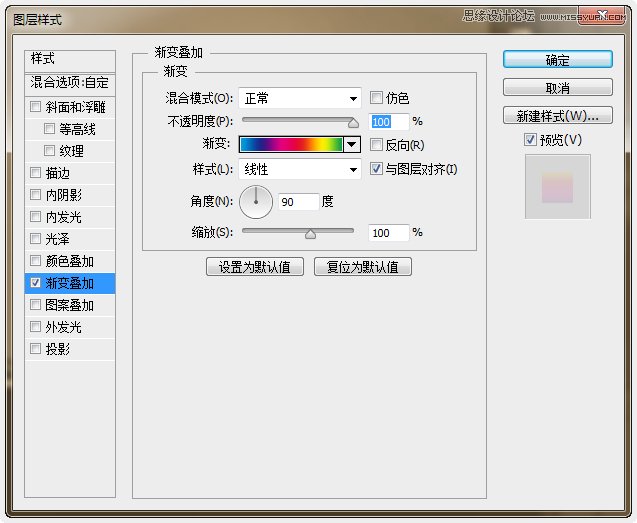Uncheck the 渐变叠加 checkbox
This screenshot has width=637, height=523.
coord(35,282)
